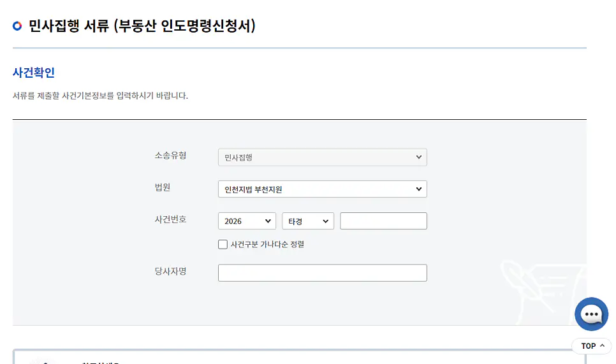Expand the 타경 case type dropdown
Viewport: 616px width, 364px height.
pos(308,221)
